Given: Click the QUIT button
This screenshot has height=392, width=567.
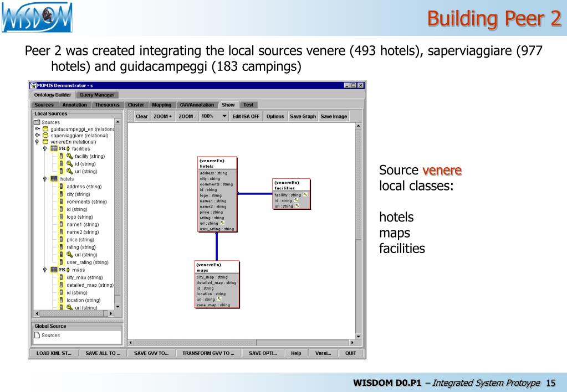Looking at the screenshot, I should [x=350, y=353].
